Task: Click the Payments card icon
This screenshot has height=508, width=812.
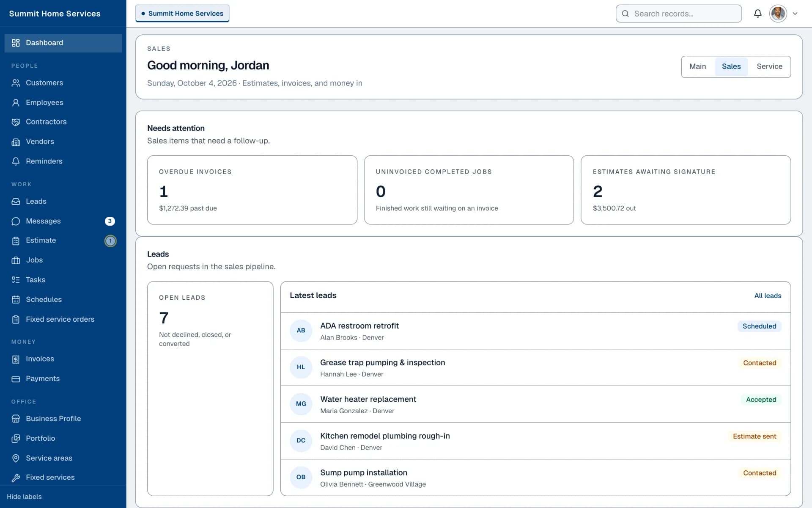Action: coord(16,379)
